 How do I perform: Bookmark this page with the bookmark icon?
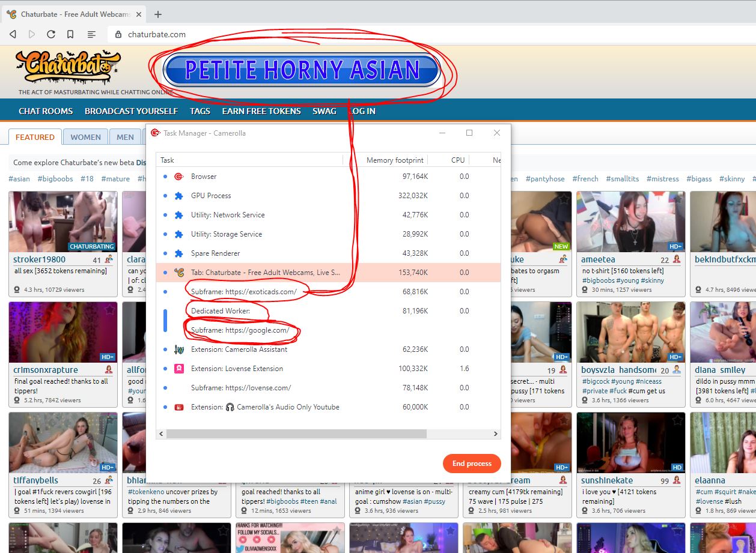click(x=70, y=34)
